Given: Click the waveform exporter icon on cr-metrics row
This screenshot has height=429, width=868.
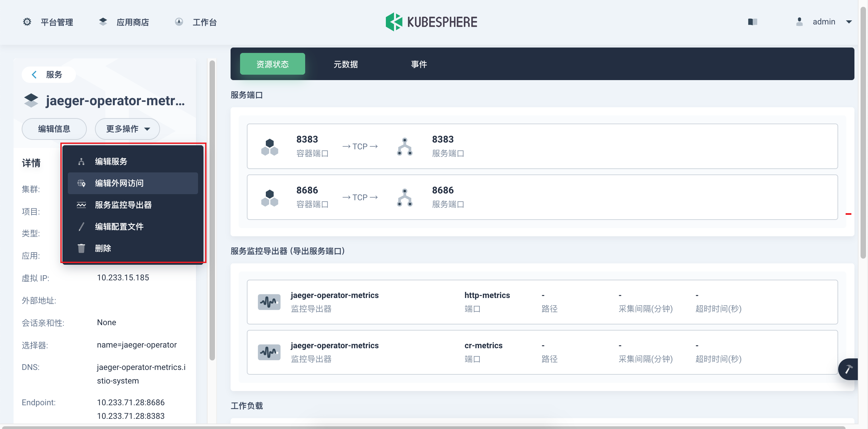Looking at the screenshot, I should tap(269, 352).
